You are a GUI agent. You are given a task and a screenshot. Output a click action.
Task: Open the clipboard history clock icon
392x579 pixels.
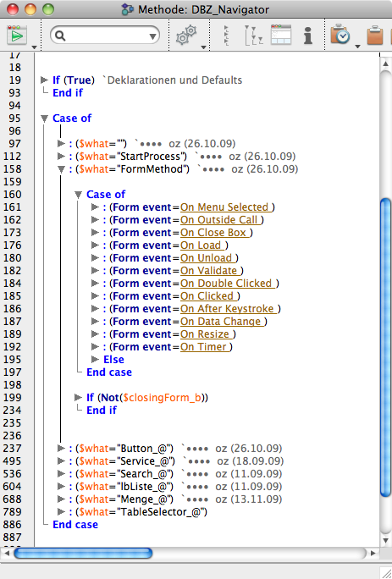click(x=340, y=35)
